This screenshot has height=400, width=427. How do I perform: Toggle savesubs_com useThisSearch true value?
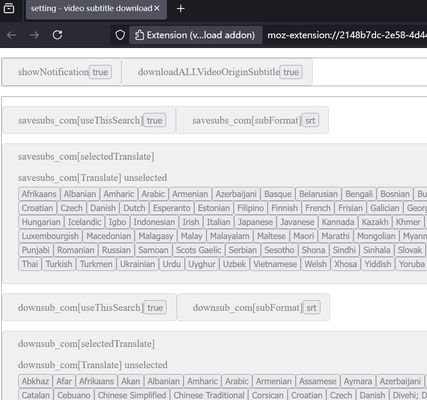(x=155, y=120)
